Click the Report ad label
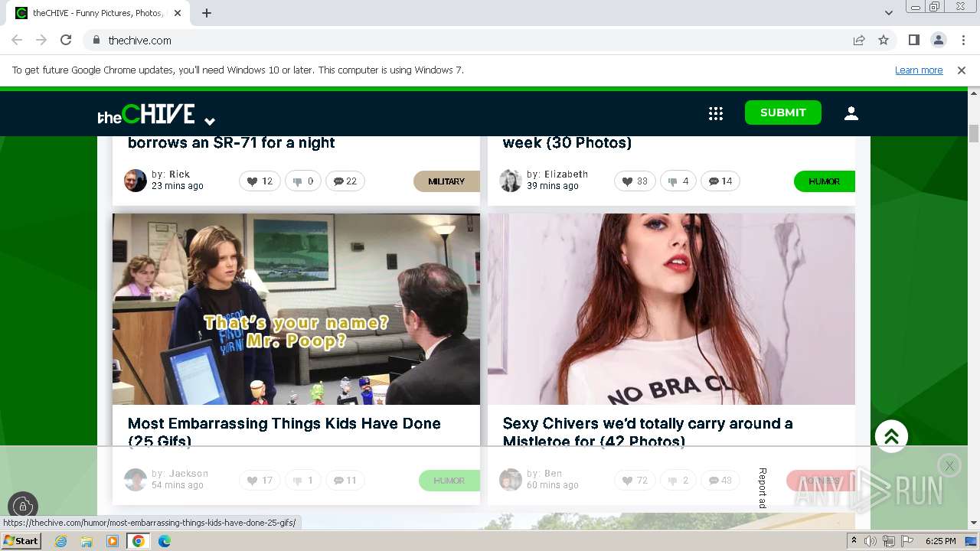Image resolution: width=980 pixels, height=551 pixels. point(763,487)
